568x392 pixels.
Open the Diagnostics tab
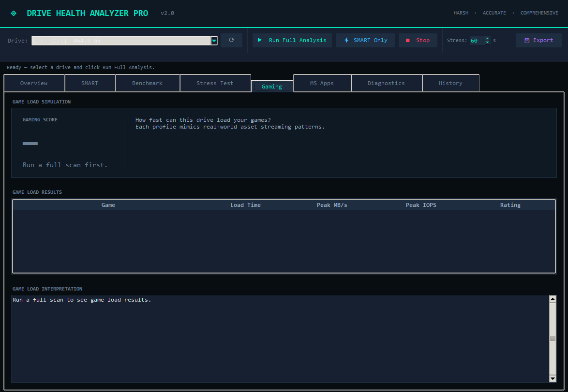pos(386,83)
